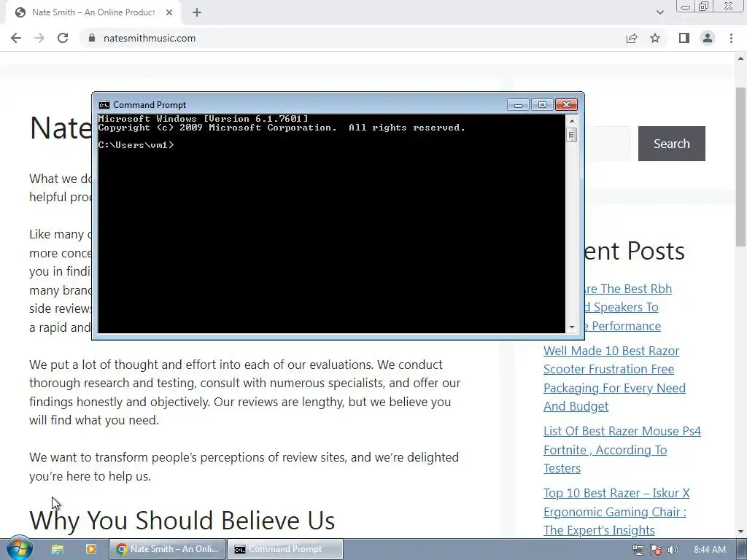This screenshot has height=560, width=747.
Task: Click the Chrome page vertical scrollbar thumb
Action: coord(740,167)
